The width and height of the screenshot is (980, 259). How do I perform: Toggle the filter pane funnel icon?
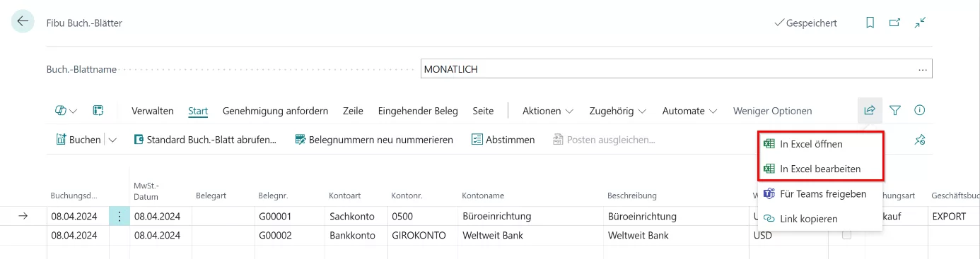click(x=895, y=111)
